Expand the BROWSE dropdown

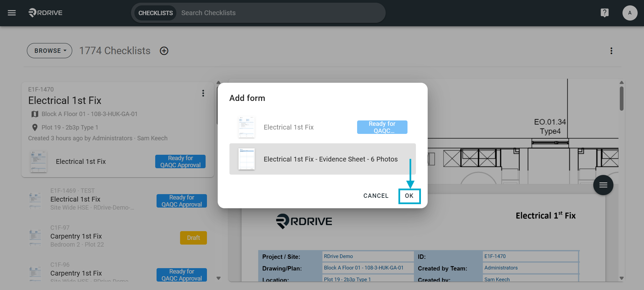click(x=50, y=51)
